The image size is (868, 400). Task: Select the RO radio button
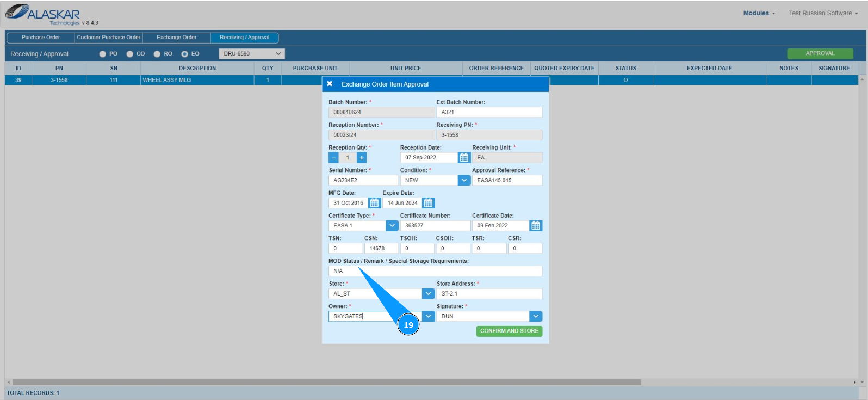tap(157, 54)
